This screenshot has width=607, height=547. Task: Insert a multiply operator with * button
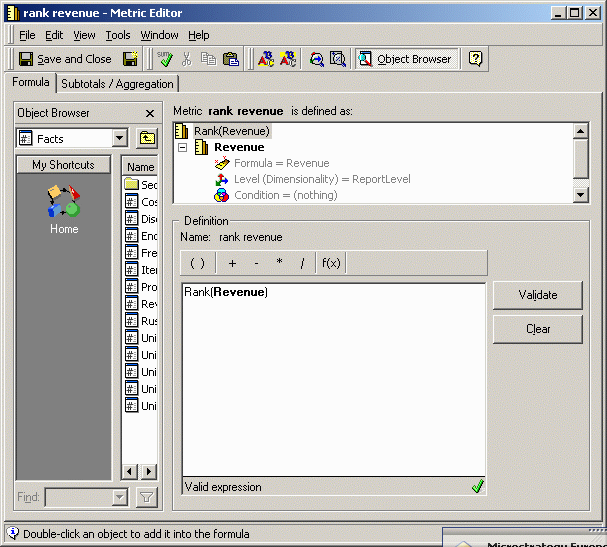pyautogui.click(x=279, y=263)
